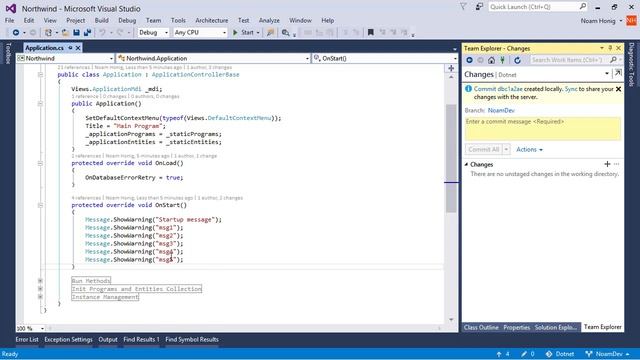Open the Changes page title dropdown

[607, 73]
